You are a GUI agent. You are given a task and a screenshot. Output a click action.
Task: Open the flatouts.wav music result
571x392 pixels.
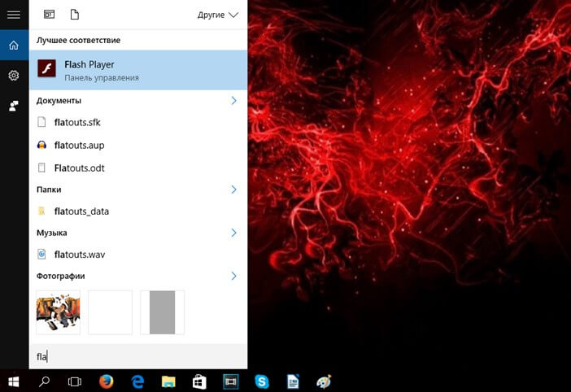click(79, 255)
